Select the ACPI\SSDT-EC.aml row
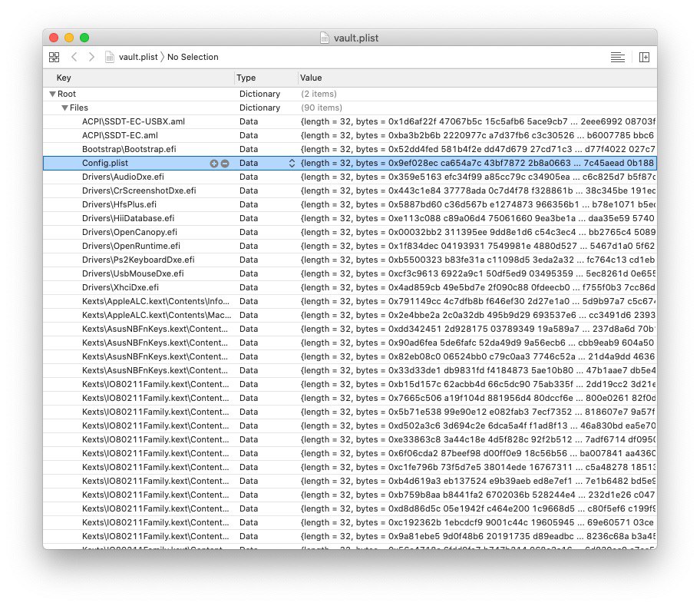700x606 pixels. pos(349,135)
